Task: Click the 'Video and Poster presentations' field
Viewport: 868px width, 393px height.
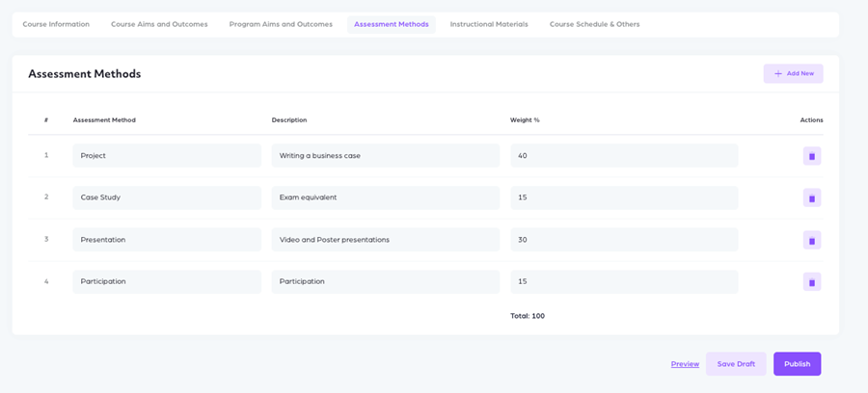Action: 385,240
